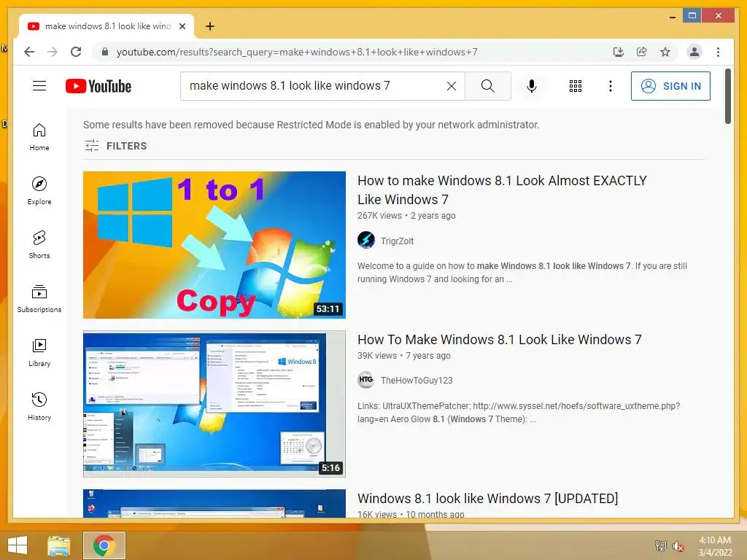This screenshot has width=747, height=560.
Task: Click '39K views' text
Action: point(377,356)
